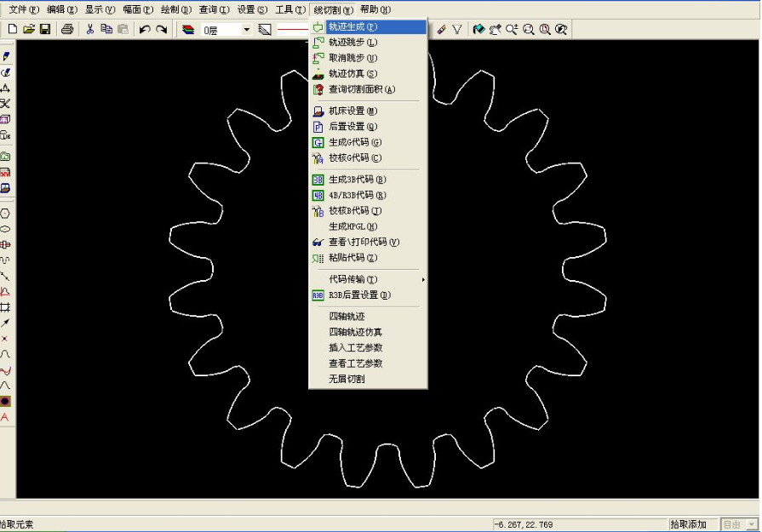Choose 轨迹跳步(L) menu entry

click(x=368, y=43)
